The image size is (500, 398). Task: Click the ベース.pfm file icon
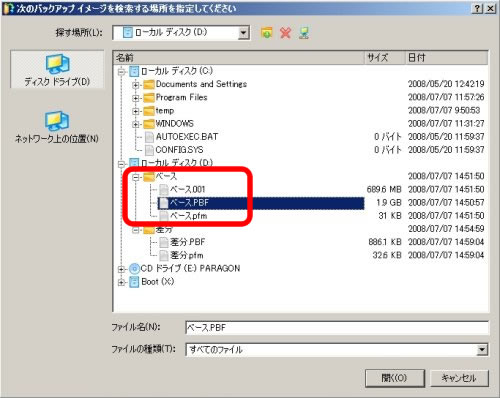(x=164, y=216)
